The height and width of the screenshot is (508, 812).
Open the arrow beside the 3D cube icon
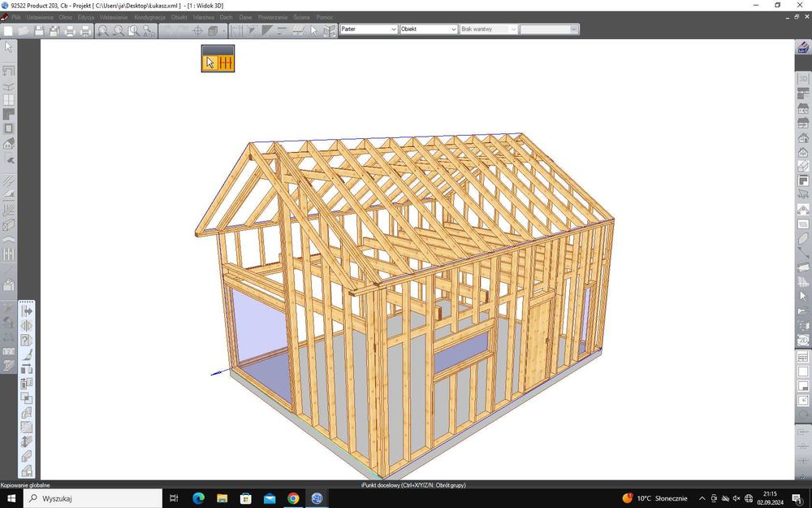224,31
